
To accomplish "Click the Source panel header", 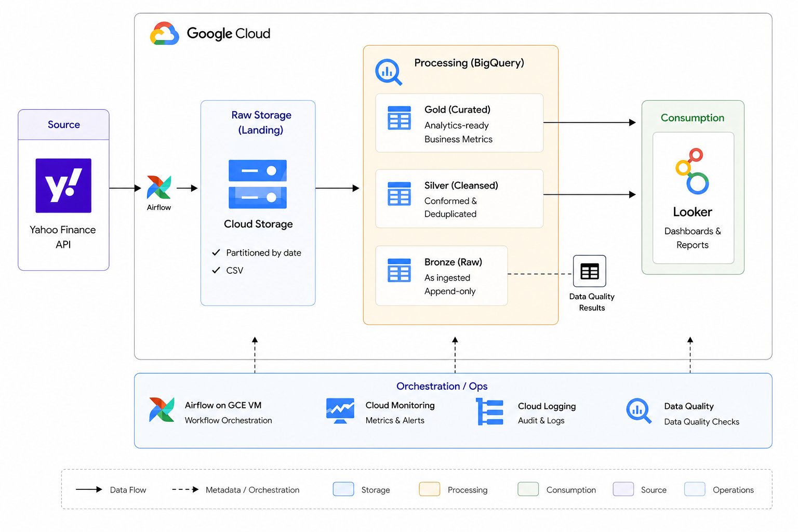I will (64, 125).
